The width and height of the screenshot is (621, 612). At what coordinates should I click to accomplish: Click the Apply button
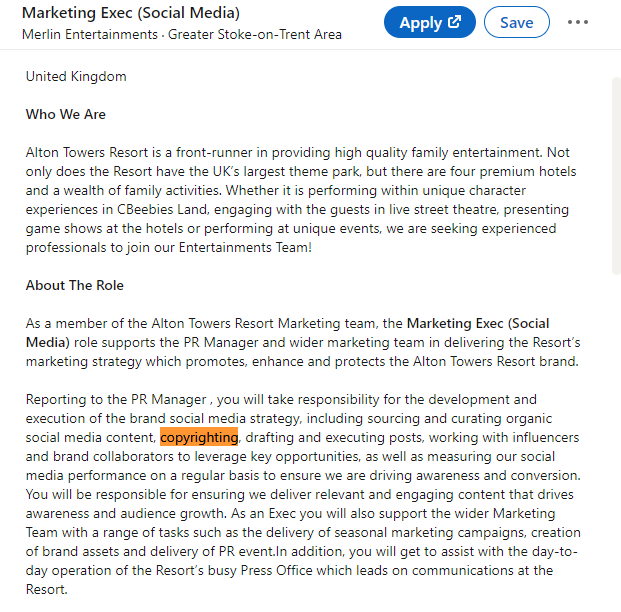point(430,22)
